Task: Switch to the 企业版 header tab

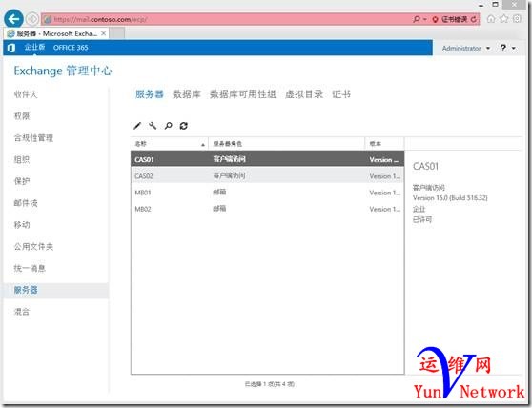Action: tap(34, 47)
